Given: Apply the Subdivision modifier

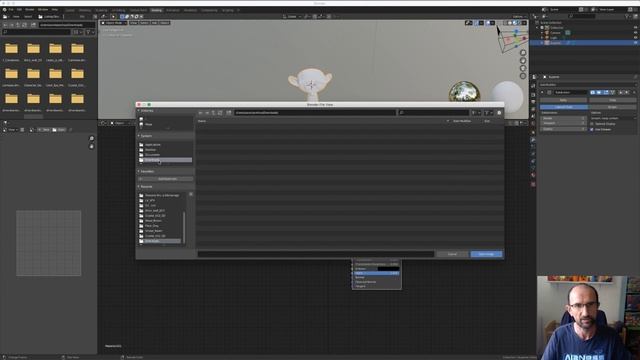Looking at the screenshot, I should click(563, 100).
